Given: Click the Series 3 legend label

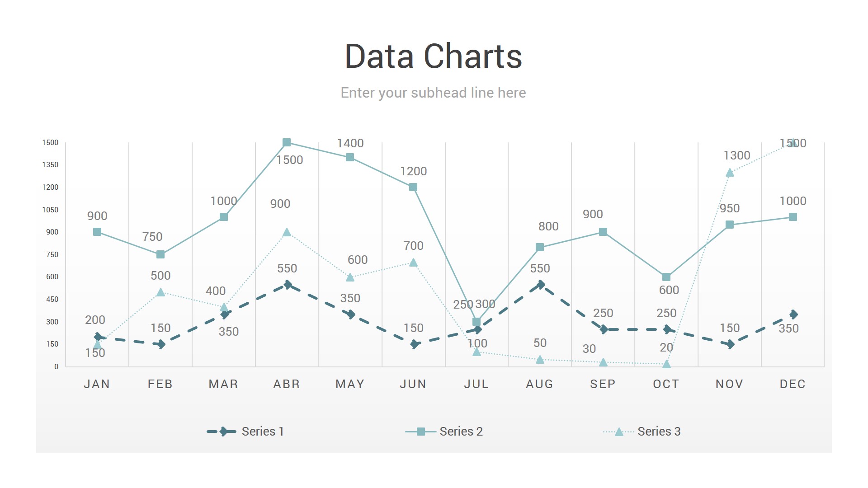Looking at the screenshot, I should coord(659,432).
